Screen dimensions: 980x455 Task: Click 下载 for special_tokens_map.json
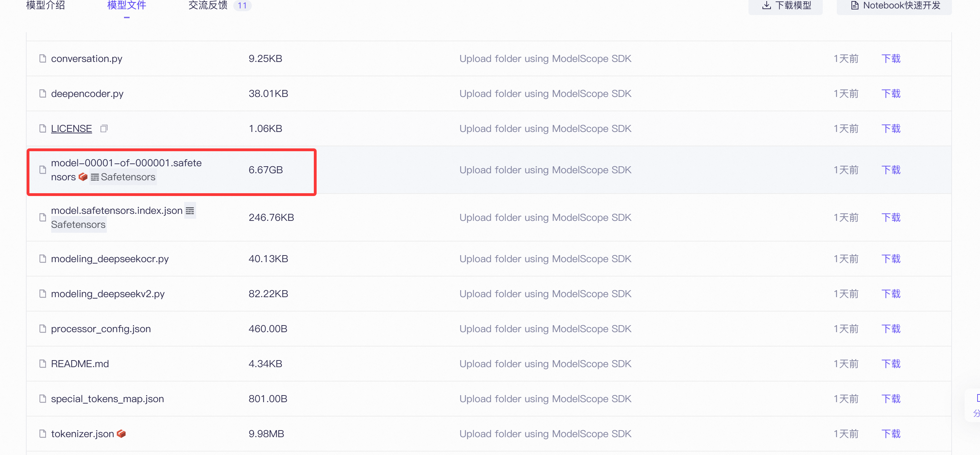click(891, 399)
